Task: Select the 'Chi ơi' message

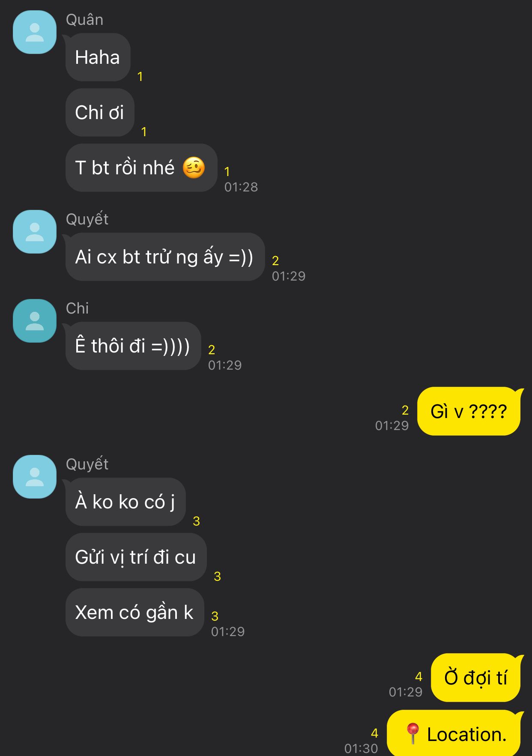Action: 100,113
